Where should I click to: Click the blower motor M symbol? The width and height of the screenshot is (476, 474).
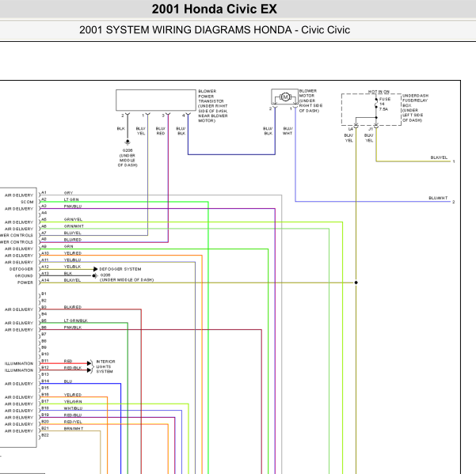pos(285,97)
